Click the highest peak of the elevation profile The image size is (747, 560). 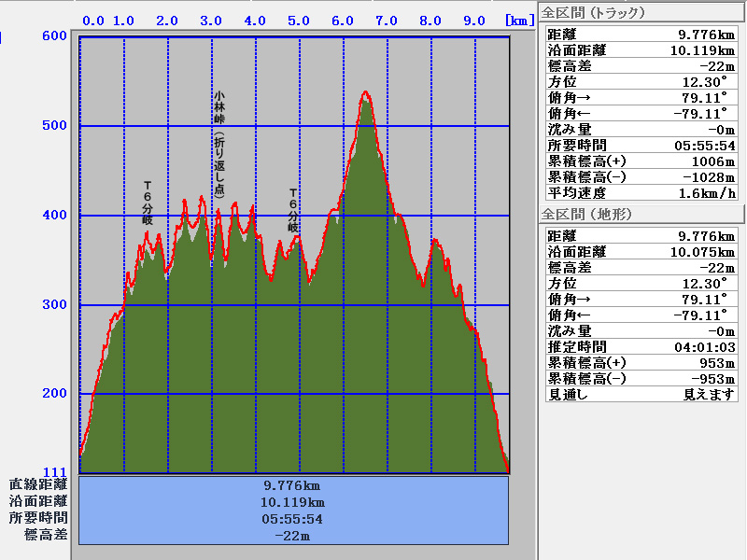tap(365, 93)
